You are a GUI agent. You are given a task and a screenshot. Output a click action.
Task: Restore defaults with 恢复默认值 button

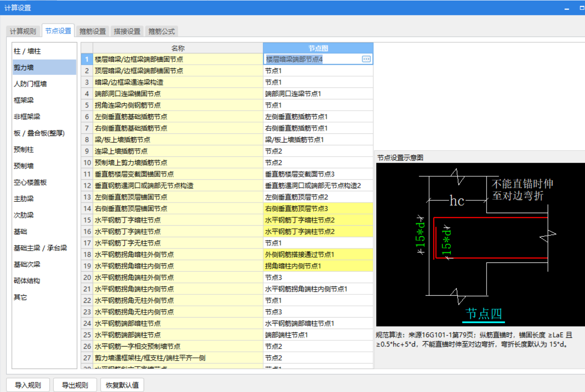click(122, 385)
